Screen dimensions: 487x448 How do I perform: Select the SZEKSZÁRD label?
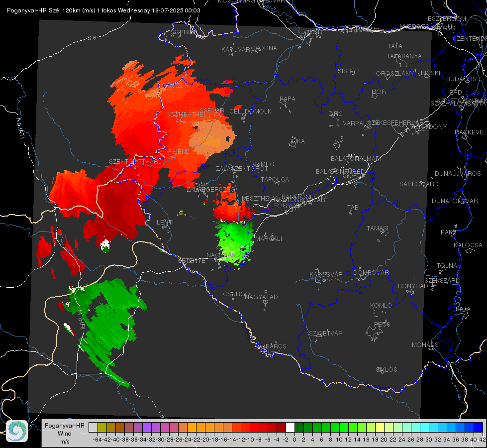point(441,281)
